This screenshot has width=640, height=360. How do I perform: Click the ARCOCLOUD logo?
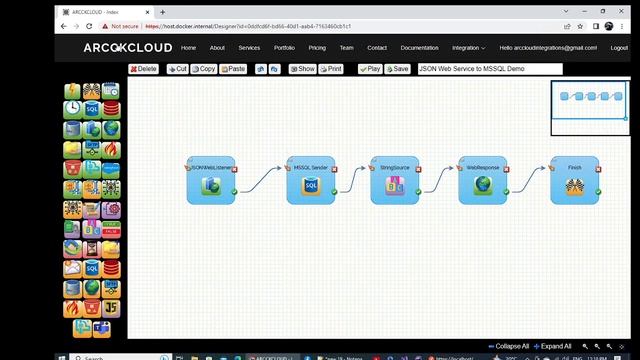(128, 48)
